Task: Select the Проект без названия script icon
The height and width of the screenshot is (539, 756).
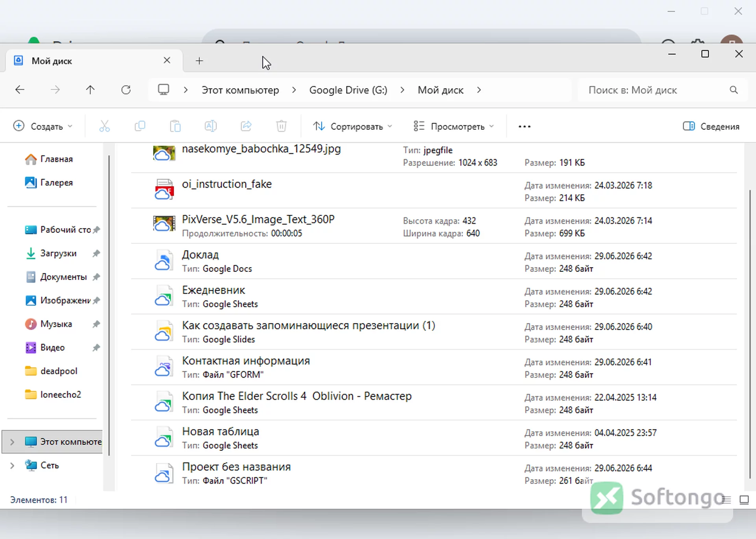Action: (163, 473)
